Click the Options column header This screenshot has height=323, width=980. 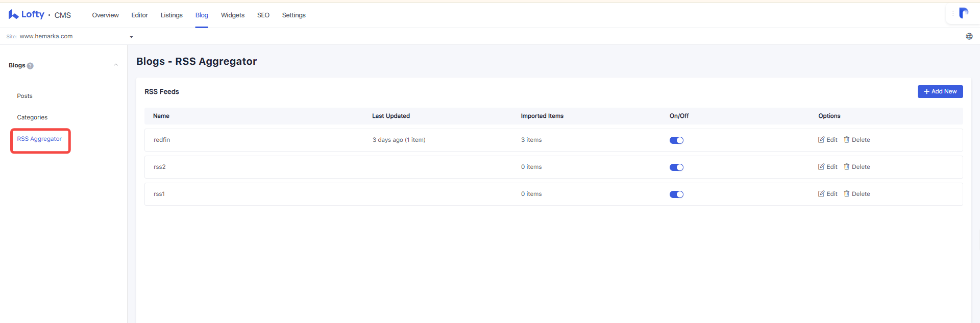(829, 116)
